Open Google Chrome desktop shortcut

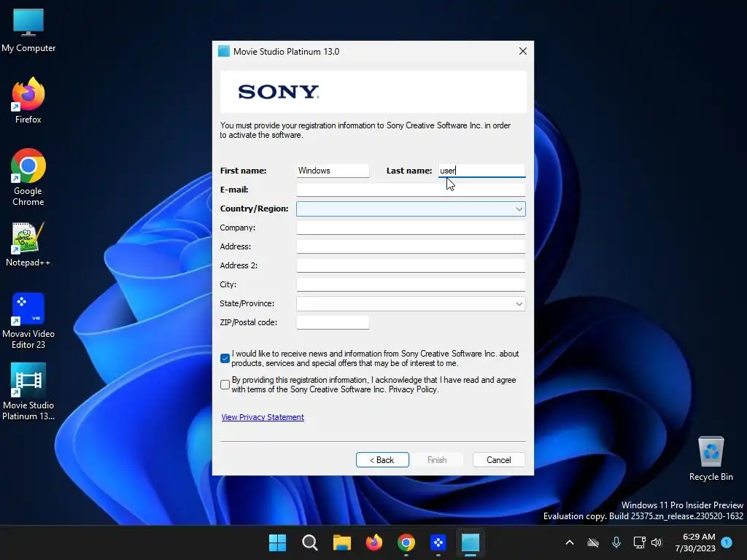click(x=28, y=177)
